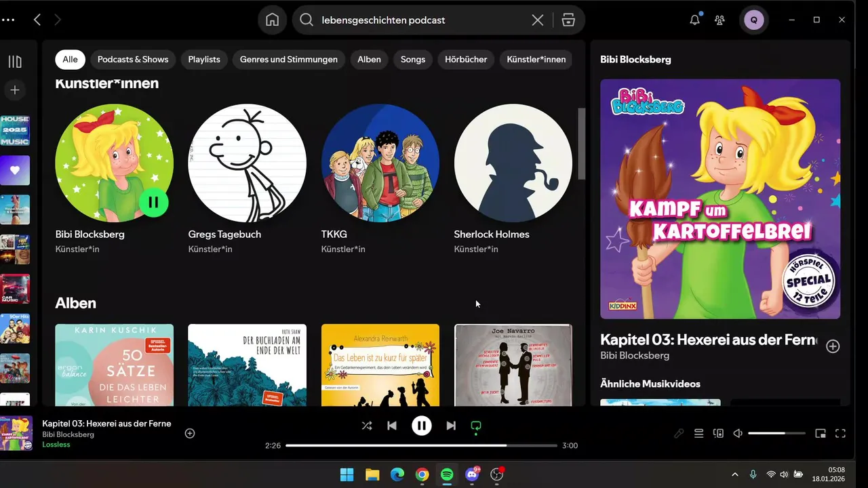The height and width of the screenshot is (488, 868).
Task: Open the Sherlock Holmes artist
Action: pos(513,163)
